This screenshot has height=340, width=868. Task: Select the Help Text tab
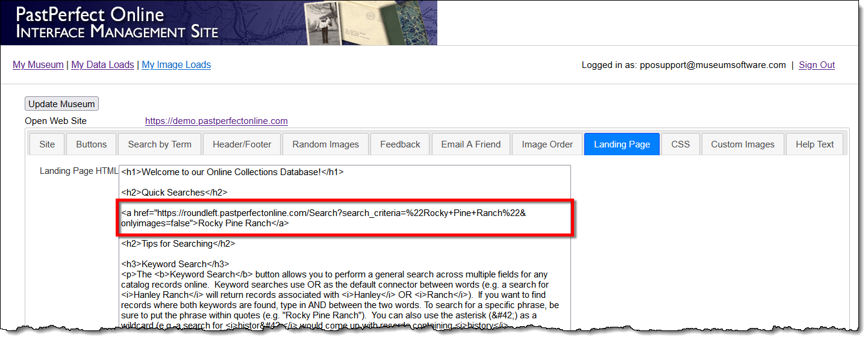tap(814, 144)
